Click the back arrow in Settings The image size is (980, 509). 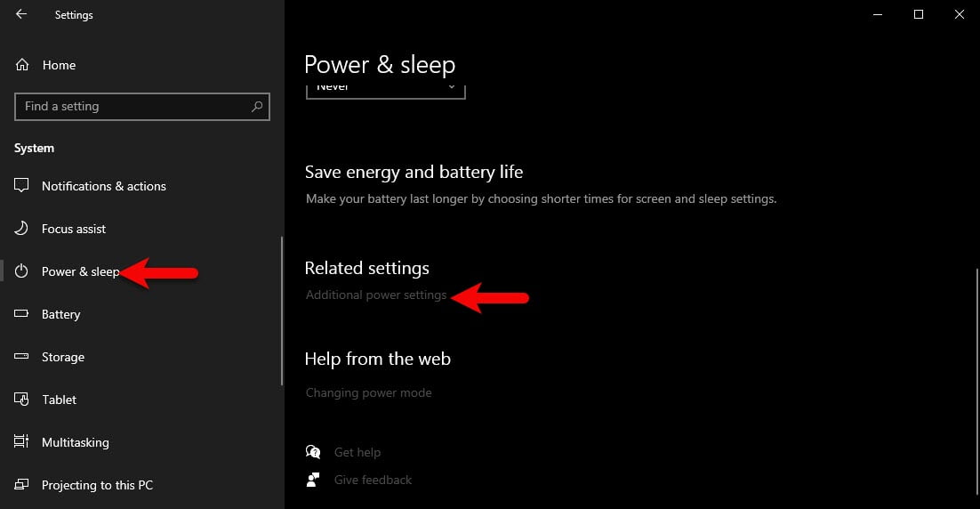click(21, 13)
